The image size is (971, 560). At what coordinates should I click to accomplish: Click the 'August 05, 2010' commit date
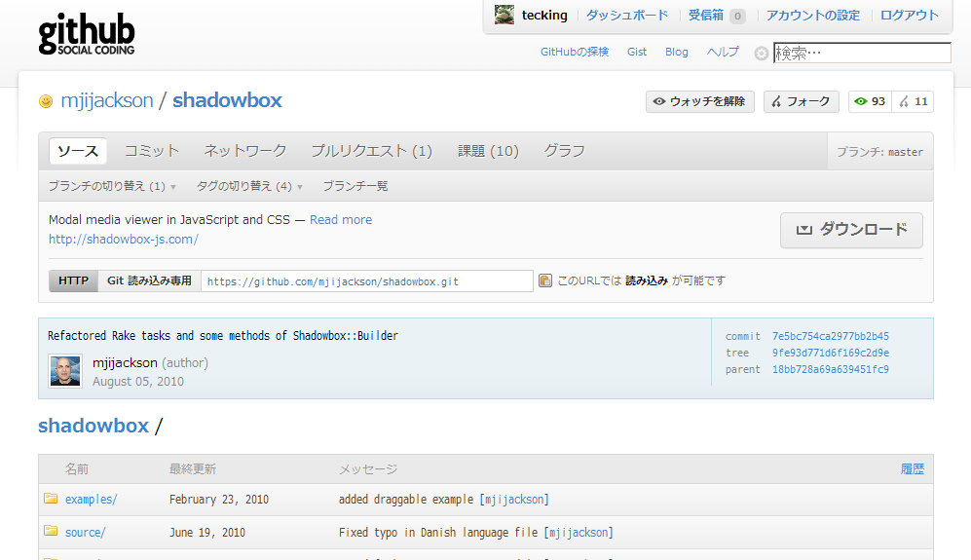coord(138,382)
